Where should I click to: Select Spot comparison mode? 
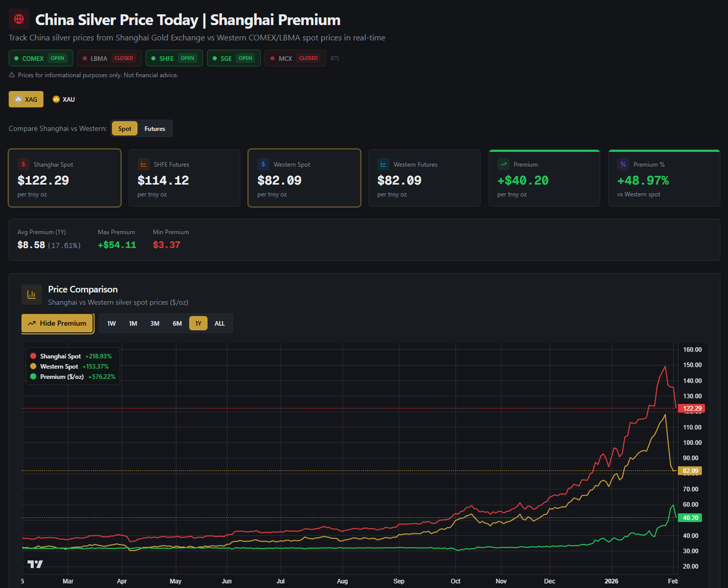tap(124, 129)
